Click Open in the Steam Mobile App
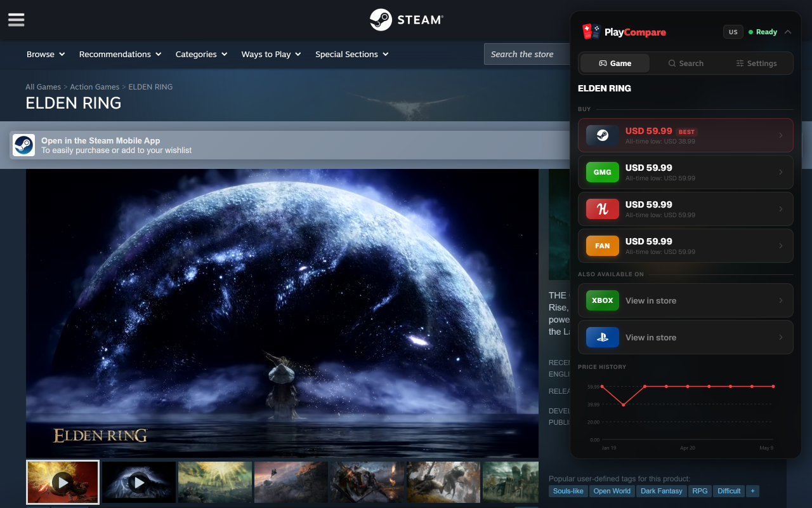 pyautogui.click(x=101, y=141)
